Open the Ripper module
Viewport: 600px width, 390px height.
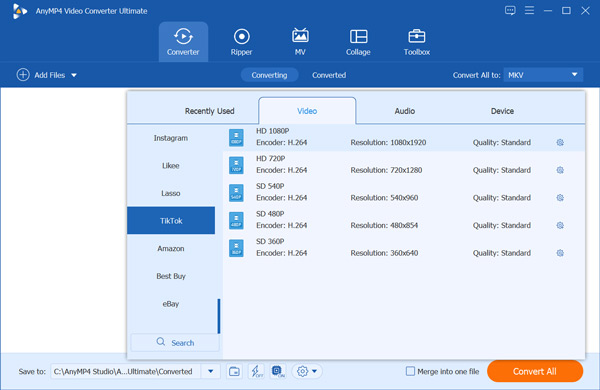[x=241, y=42]
